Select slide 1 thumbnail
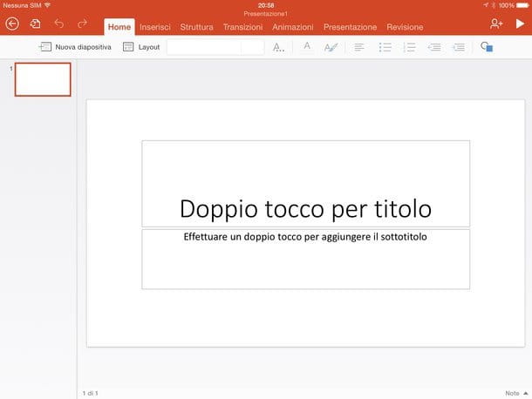532x399 pixels. 43,79
